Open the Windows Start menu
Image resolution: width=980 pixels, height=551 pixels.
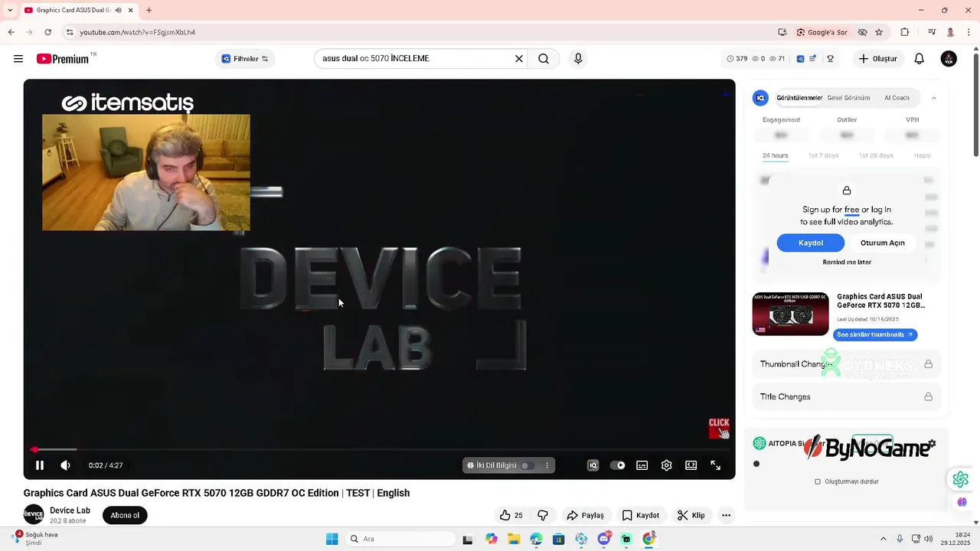[x=332, y=539]
